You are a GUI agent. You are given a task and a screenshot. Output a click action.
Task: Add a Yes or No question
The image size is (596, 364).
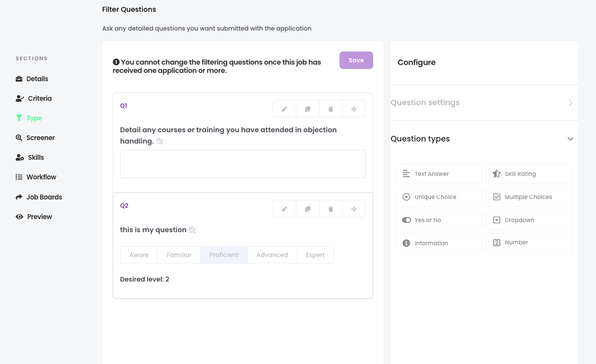pos(439,220)
